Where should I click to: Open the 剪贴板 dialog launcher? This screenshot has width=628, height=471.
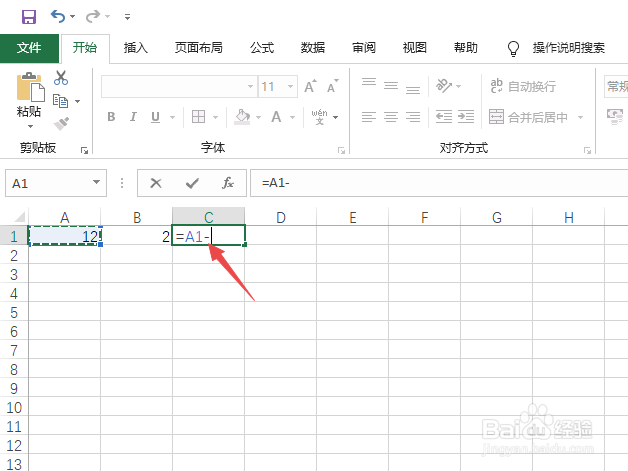(84, 150)
